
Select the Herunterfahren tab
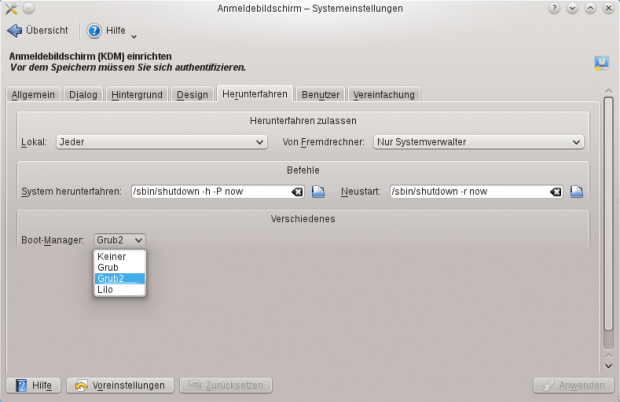255,94
